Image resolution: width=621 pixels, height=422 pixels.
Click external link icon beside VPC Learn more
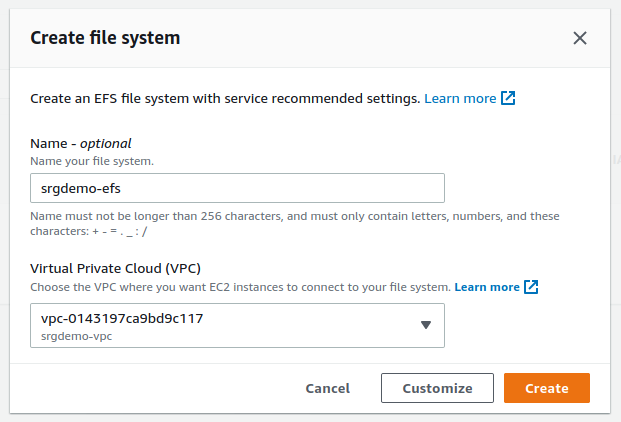click(x=532, y=287)
